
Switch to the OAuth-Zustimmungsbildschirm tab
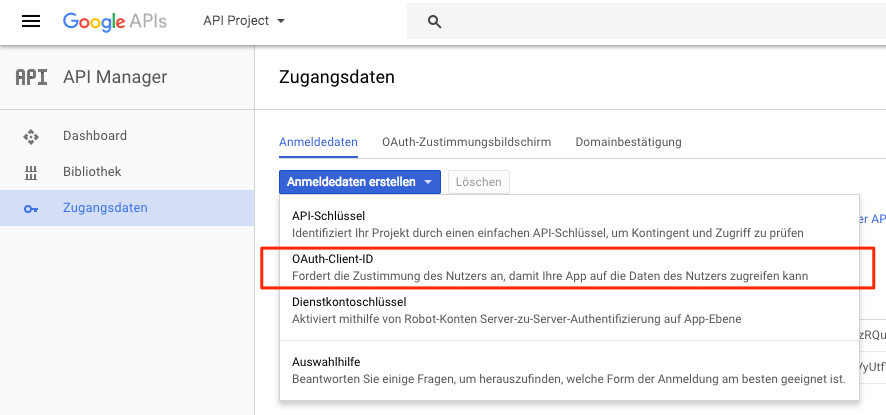[466, 142]
